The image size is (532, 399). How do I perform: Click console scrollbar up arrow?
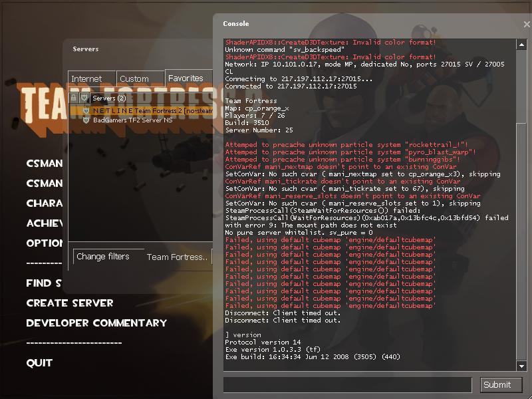point(521,43)
